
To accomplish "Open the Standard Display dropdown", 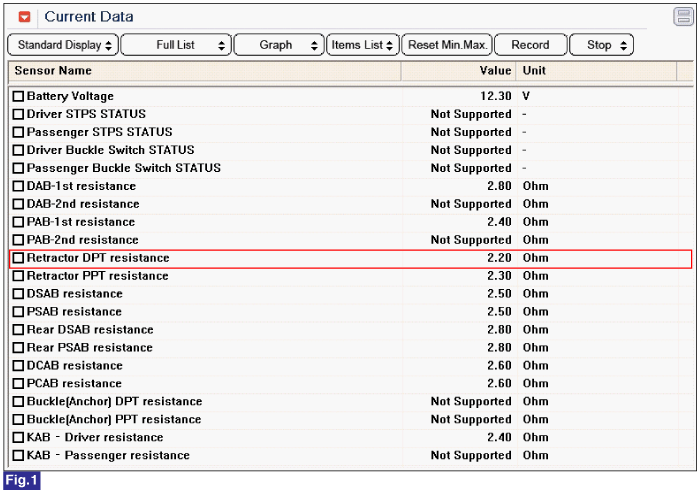I will [x=63, y=45].
